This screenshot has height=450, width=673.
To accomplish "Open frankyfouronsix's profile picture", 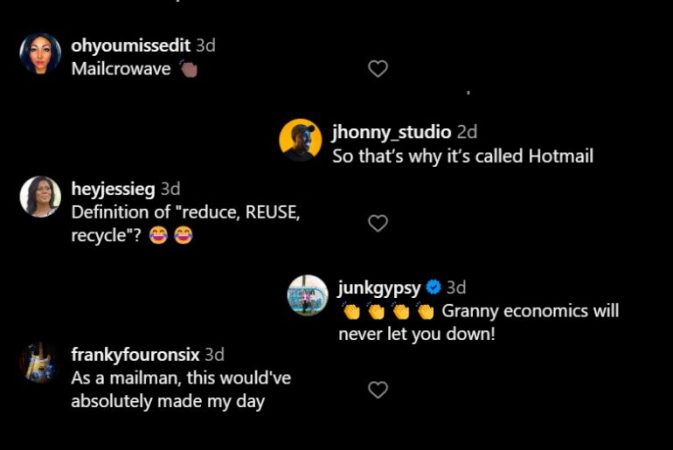I will point(41,362).
